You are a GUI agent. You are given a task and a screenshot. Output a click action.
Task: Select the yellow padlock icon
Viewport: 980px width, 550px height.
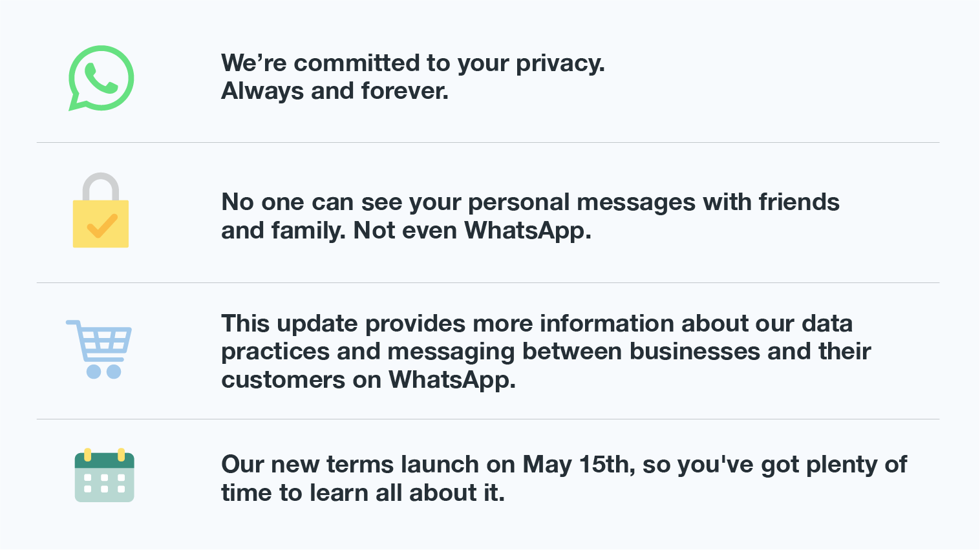pos(101,210)
